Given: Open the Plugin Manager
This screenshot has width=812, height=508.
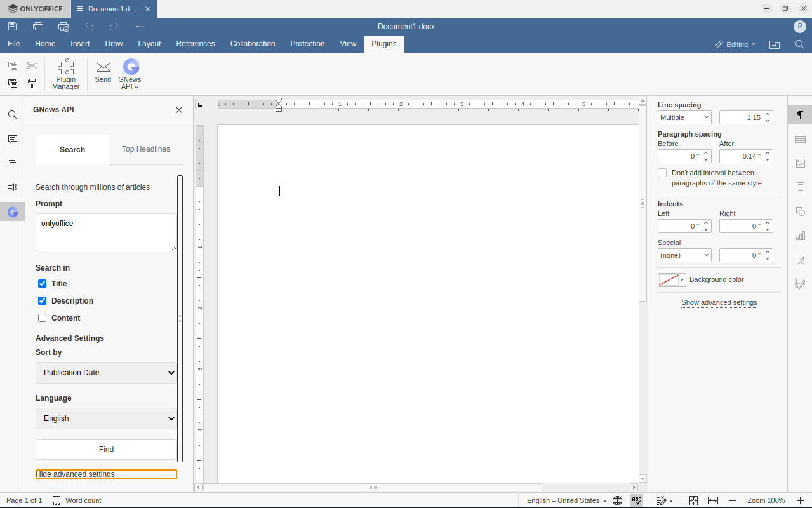Looking at the screenshot, I should [x=66, y=74].
